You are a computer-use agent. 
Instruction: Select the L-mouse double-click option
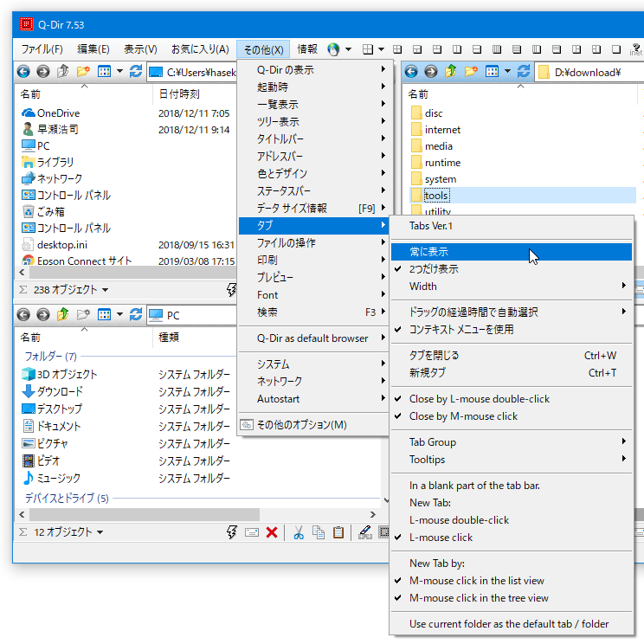(512, 520)
